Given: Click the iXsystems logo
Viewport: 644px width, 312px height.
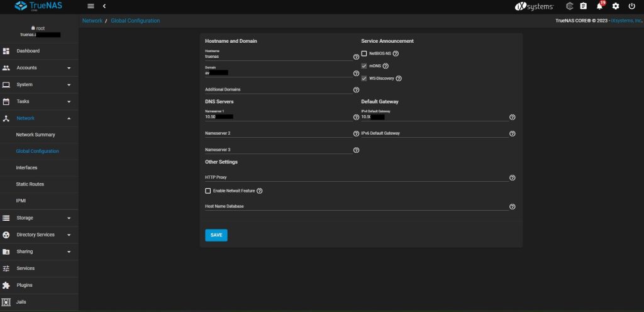Looking at the screenshot, I should 534,6.
